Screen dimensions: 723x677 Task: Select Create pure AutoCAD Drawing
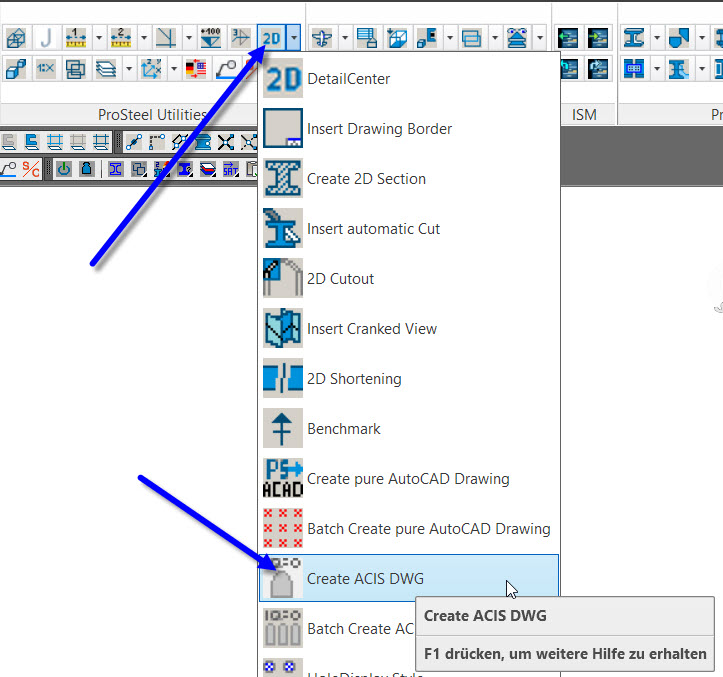(x=409, y=478)
